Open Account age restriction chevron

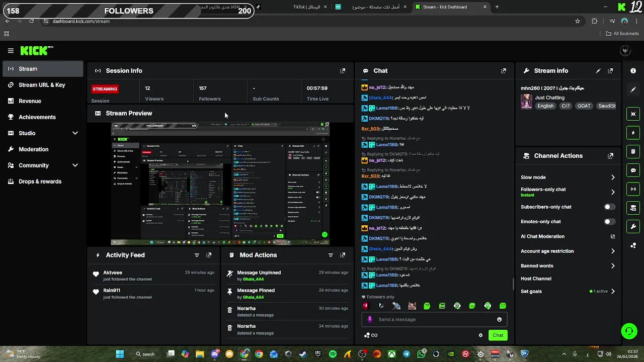[x=613, y=251]
